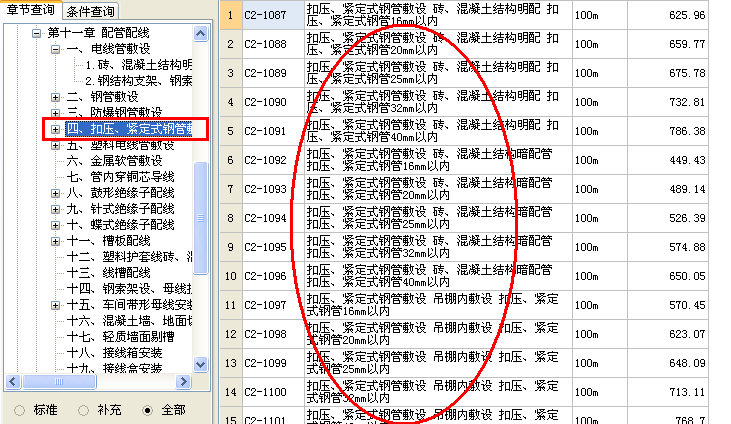This screenshot has height=424, width=731.
Task: Click price value 625.96
Action: tap(687, 15)
